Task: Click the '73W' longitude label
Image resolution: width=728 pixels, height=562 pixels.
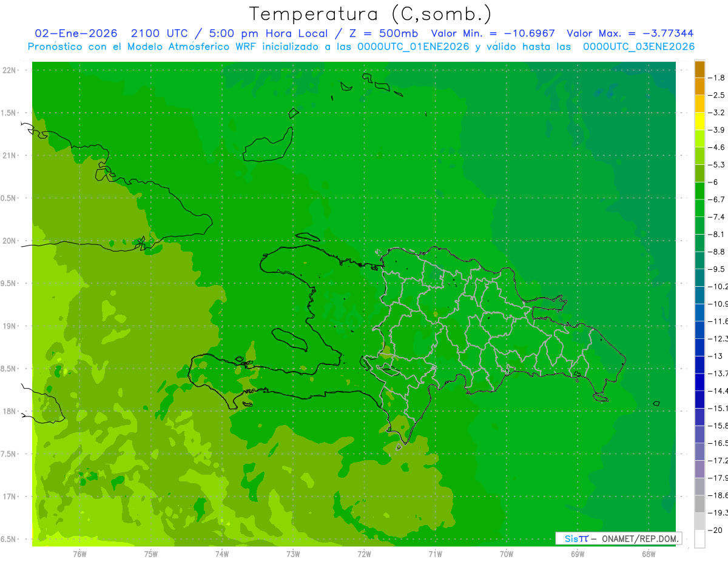Action: (x=293, y=554)
